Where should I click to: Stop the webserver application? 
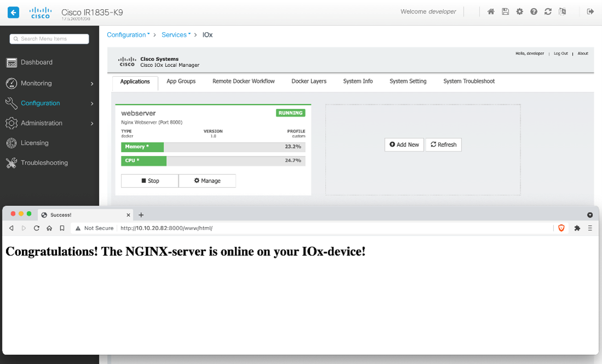tap(149, 181)
